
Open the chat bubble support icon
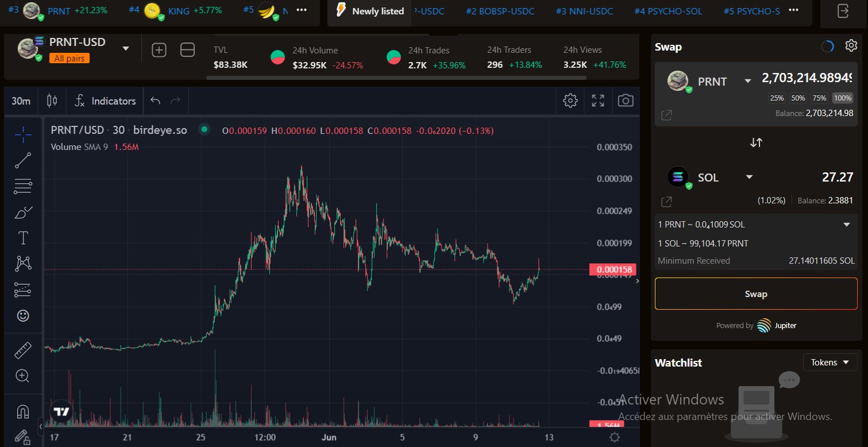pyautogui.click(x=789, y=380)
